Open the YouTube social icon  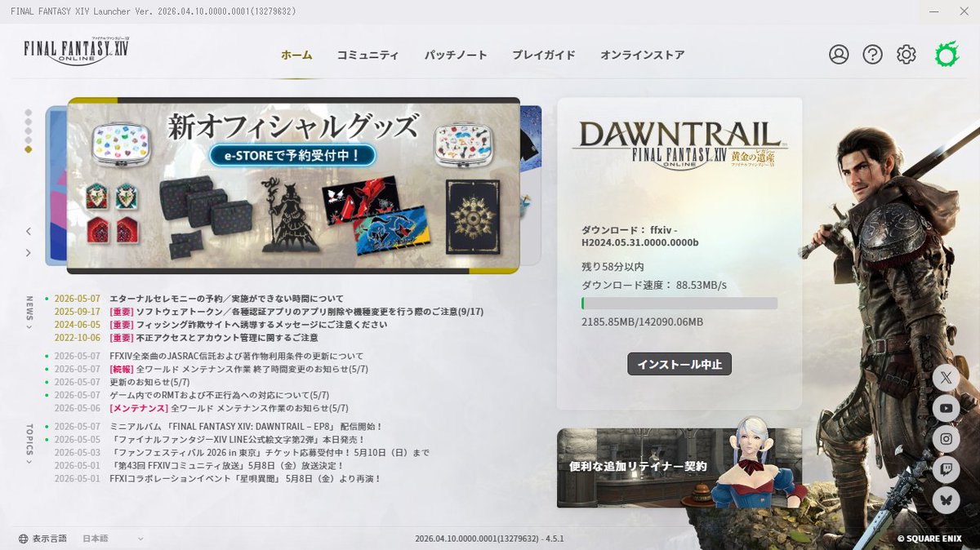(x=946, y=408)
